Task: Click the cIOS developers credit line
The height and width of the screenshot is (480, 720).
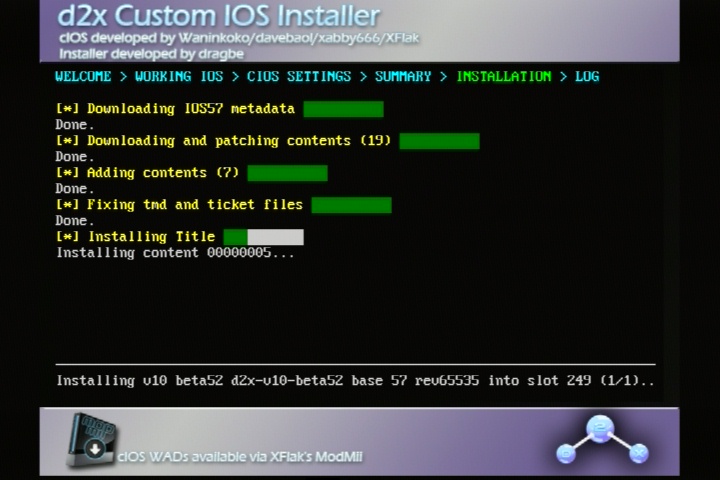Action: point(239,38)
